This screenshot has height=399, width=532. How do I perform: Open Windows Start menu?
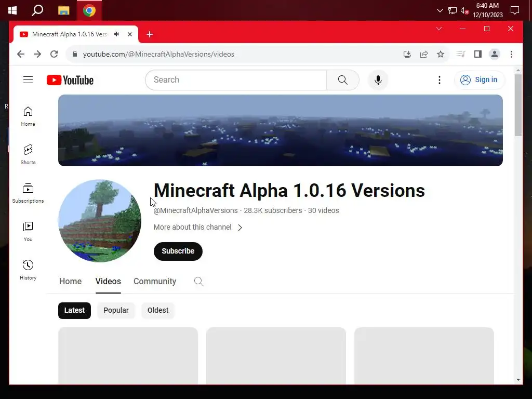coord(12,10)
